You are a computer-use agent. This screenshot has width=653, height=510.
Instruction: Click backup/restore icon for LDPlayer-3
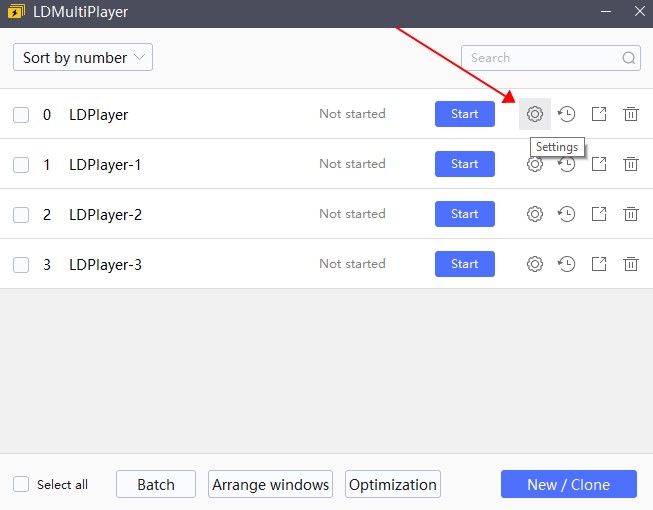tap(567, 264)
